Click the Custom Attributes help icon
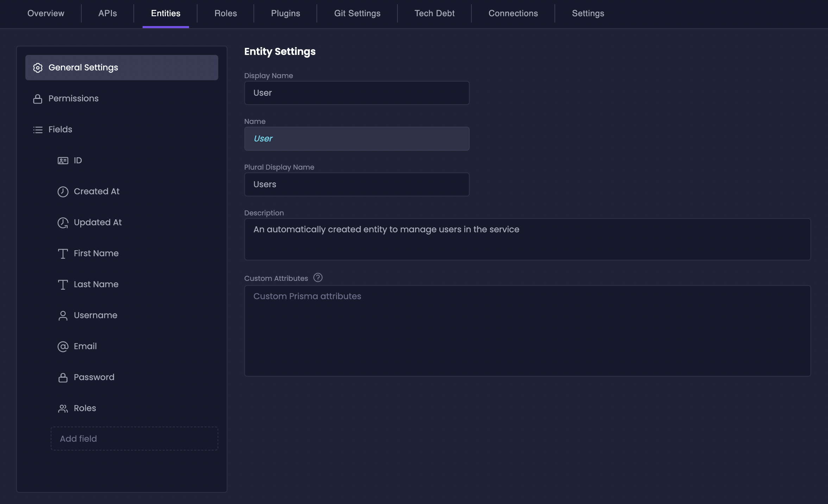 click(318, 278)
